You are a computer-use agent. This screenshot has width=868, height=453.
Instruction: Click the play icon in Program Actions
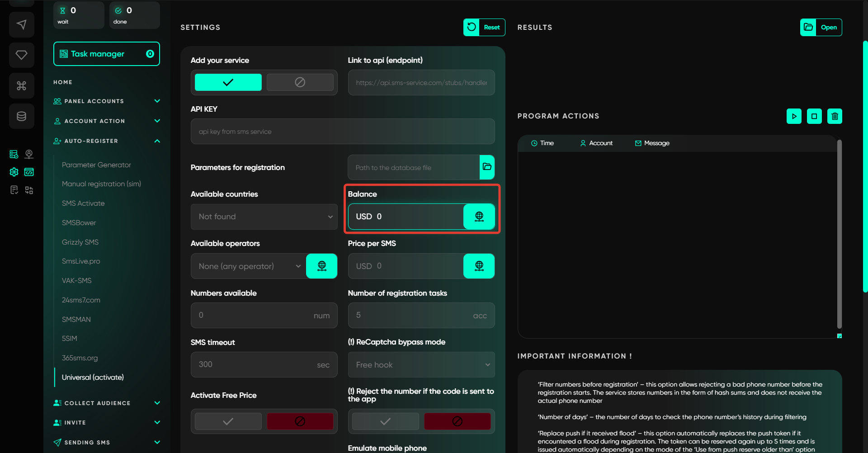coord(794,116)
